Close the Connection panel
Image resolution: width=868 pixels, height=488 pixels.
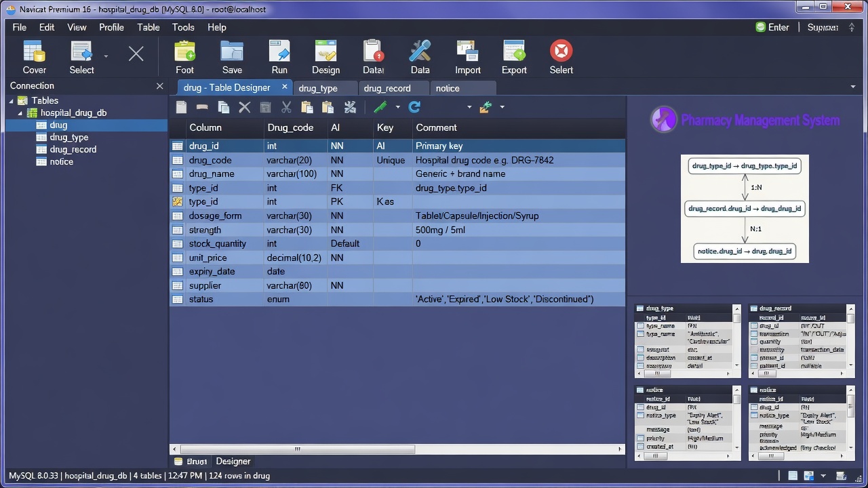(x=160, y=86)
